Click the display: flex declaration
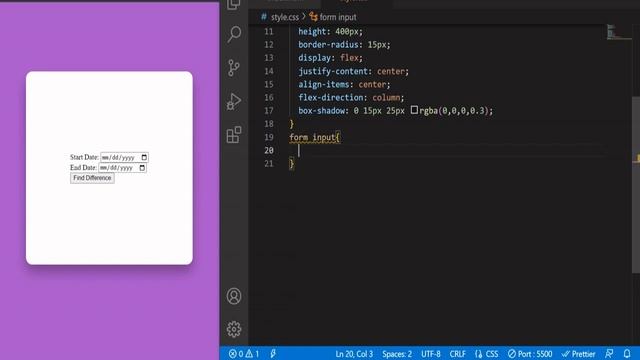The width and height of the screenshot is (640, 360). tap(330, 58)
